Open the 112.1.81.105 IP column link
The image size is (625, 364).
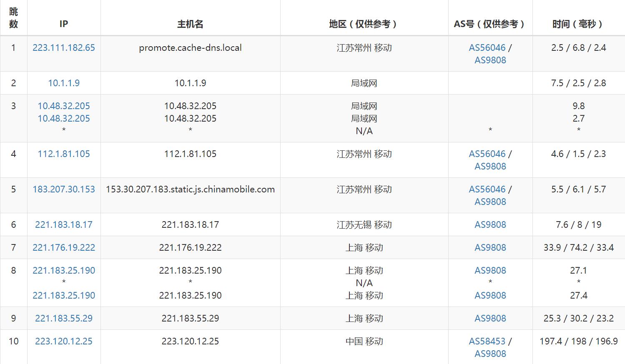64,154
